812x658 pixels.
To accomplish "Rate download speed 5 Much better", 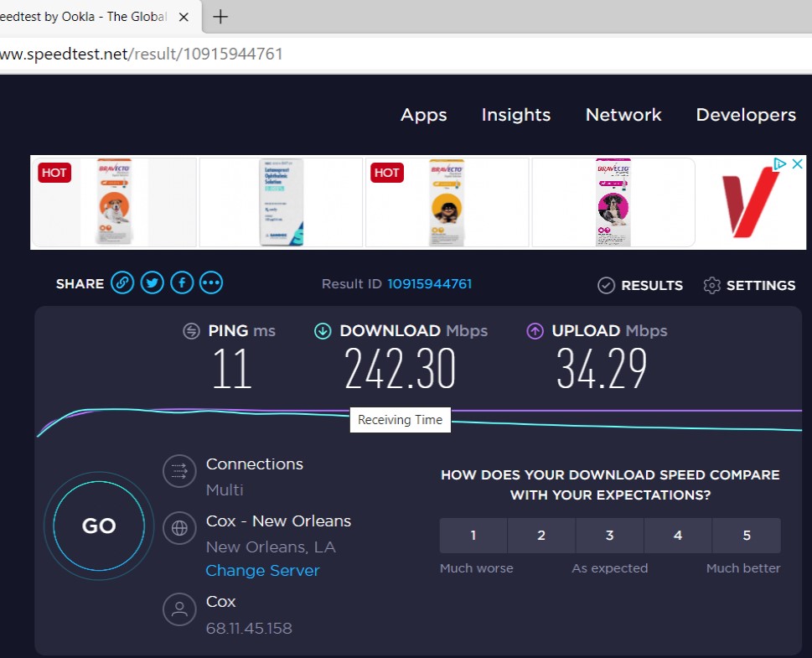I will click(x=746, y=536).
